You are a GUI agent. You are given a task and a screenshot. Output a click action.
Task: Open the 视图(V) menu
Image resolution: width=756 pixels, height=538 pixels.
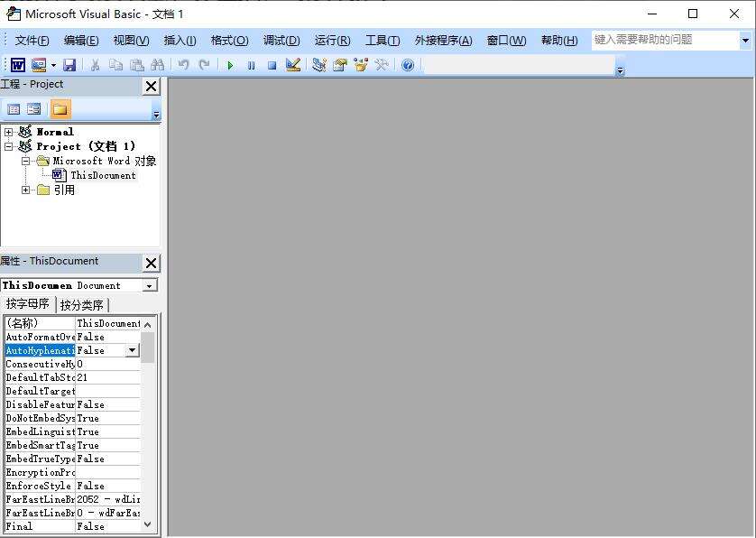click(x=131, y=41)
